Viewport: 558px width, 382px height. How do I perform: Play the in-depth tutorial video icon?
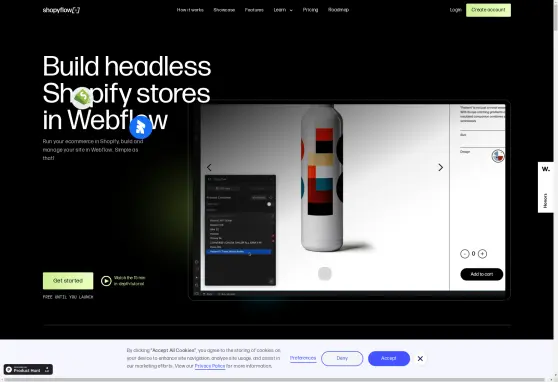pos(106,281)
